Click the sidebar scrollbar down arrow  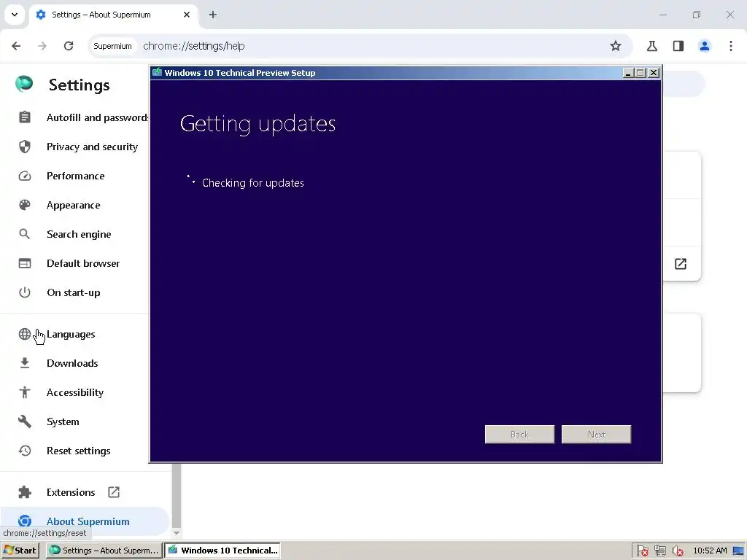click(x=177, y=533)
